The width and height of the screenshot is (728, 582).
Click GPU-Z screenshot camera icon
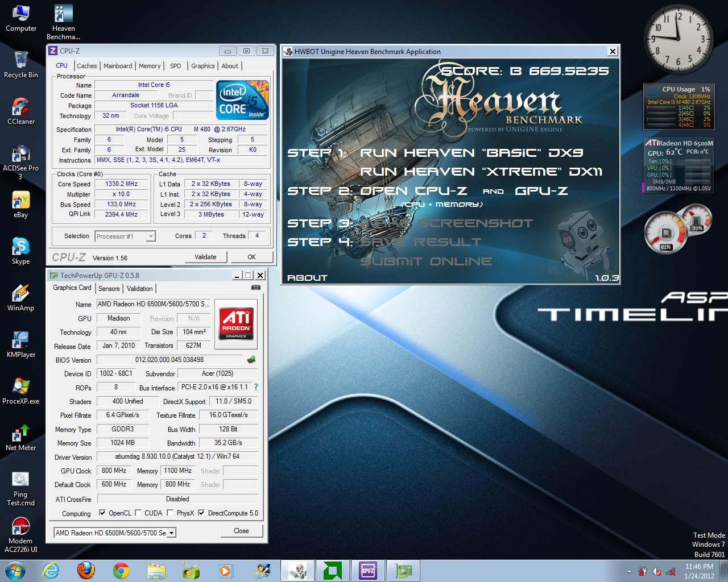(x=256, y=288)
